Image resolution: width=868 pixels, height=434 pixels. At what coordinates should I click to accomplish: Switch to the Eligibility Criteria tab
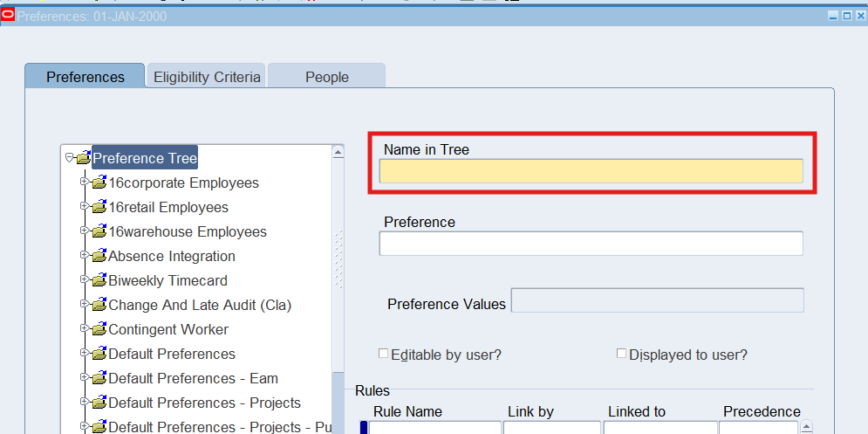point(207,77)
